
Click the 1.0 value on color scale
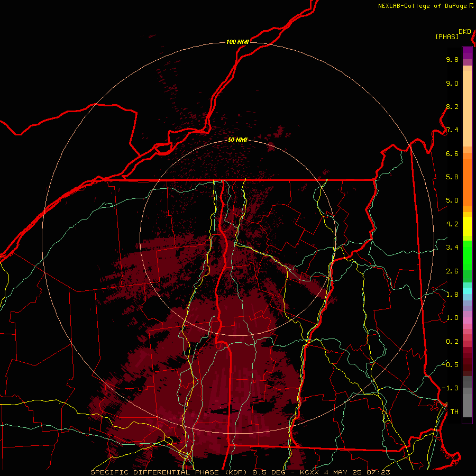(452, 318)
